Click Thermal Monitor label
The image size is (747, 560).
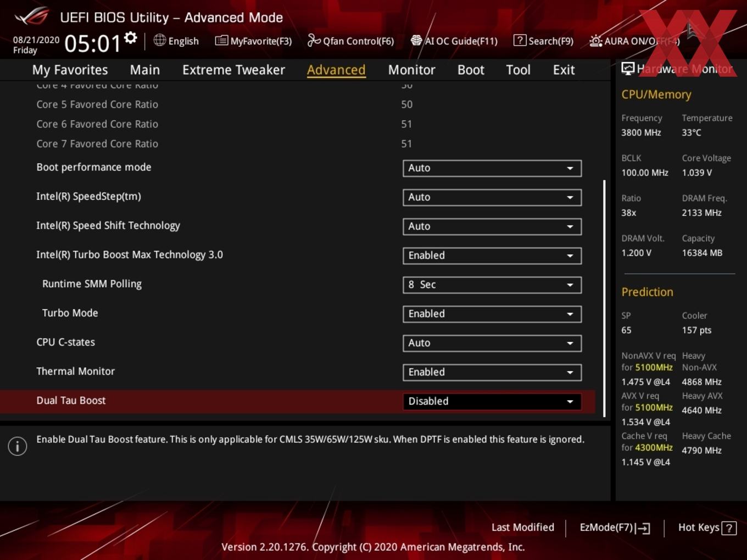coord(75,371)
